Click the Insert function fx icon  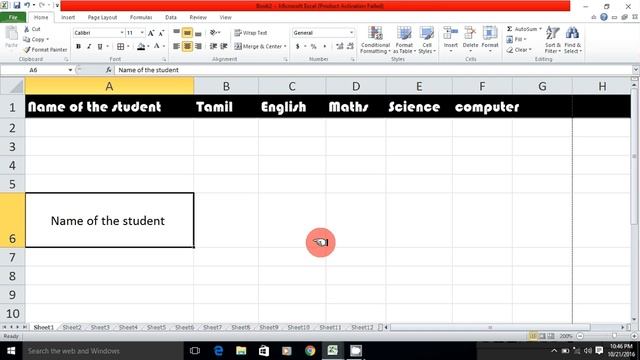coord(109,70)
